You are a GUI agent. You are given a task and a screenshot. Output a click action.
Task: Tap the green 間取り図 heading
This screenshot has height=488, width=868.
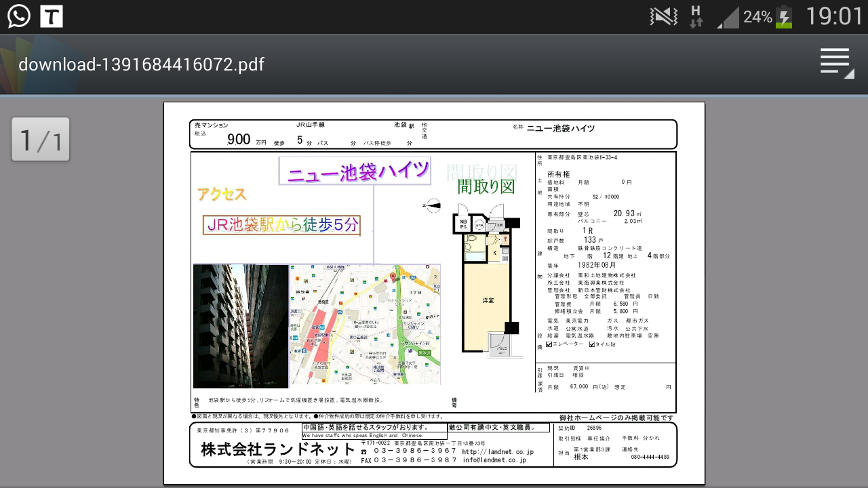click(486, 186)
